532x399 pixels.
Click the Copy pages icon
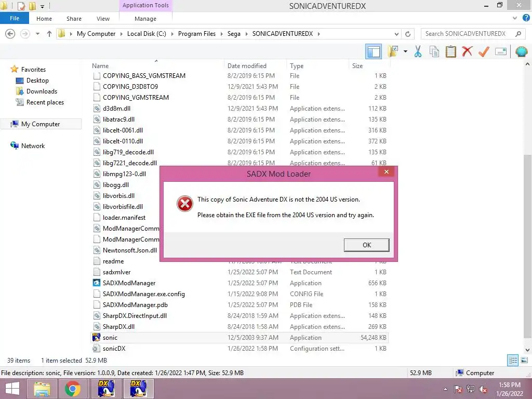(x=434, y=51)
